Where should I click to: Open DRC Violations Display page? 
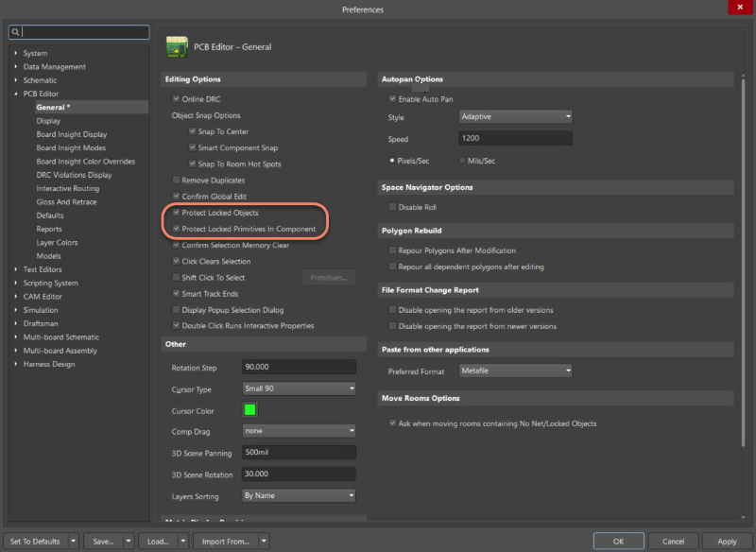point(74,175)
